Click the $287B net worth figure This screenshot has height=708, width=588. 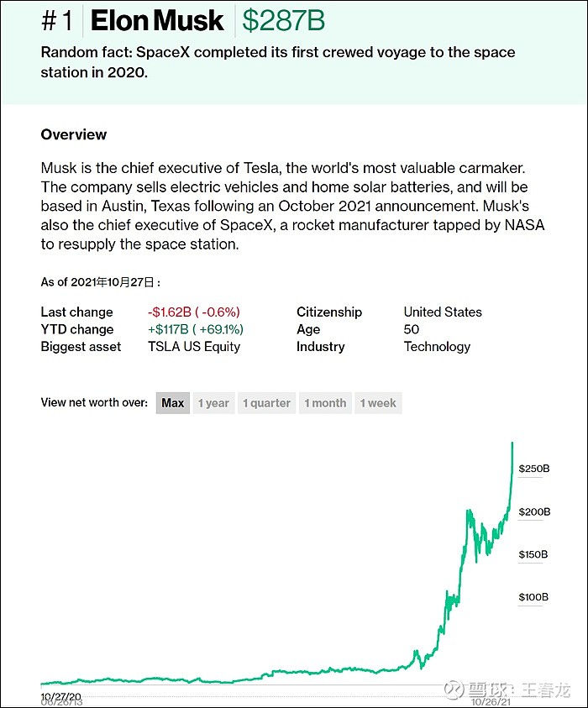(x=283, y=21)
